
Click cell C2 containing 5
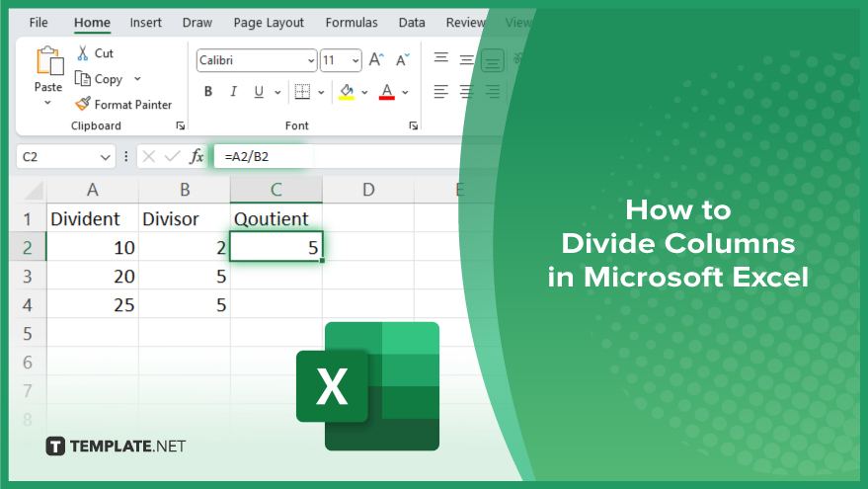tap(276, 246)
